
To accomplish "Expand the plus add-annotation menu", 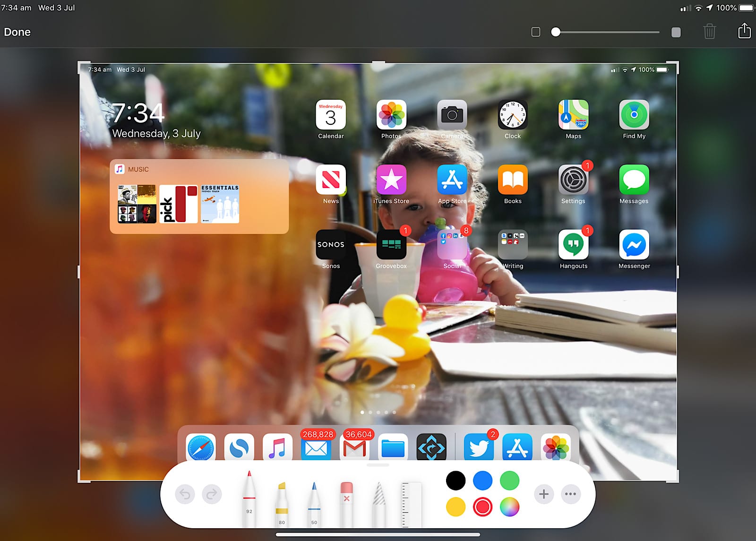I will tap(544, 494).
